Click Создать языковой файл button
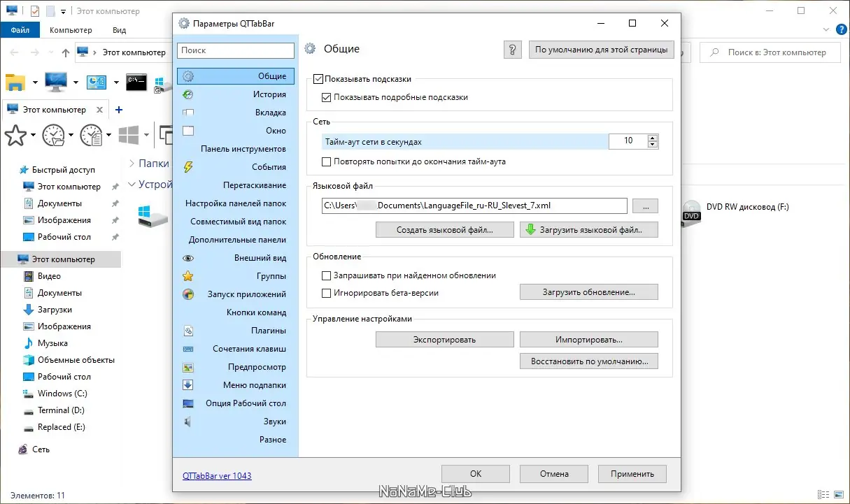The width and height of the screenshot is (850, 504). (445, 229)
